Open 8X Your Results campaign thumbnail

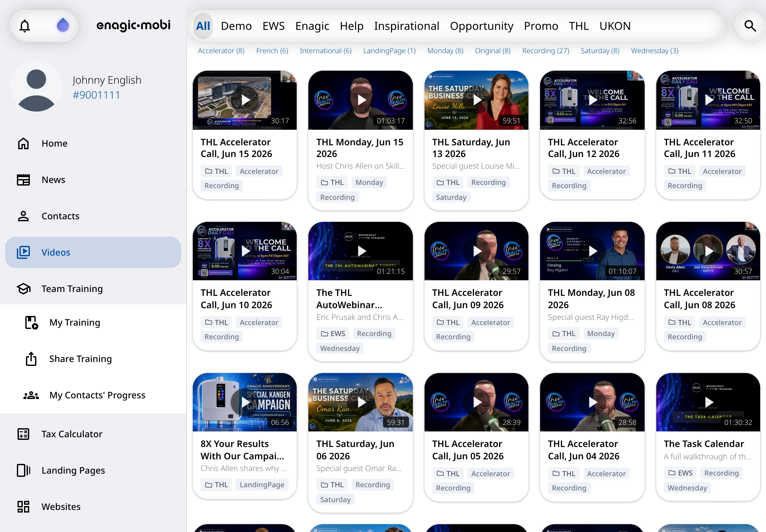click(x=245, y=402)
